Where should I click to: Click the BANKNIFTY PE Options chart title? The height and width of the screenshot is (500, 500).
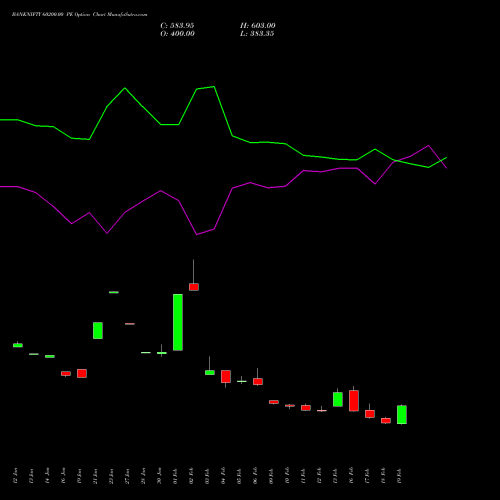[x=79, y=15]
